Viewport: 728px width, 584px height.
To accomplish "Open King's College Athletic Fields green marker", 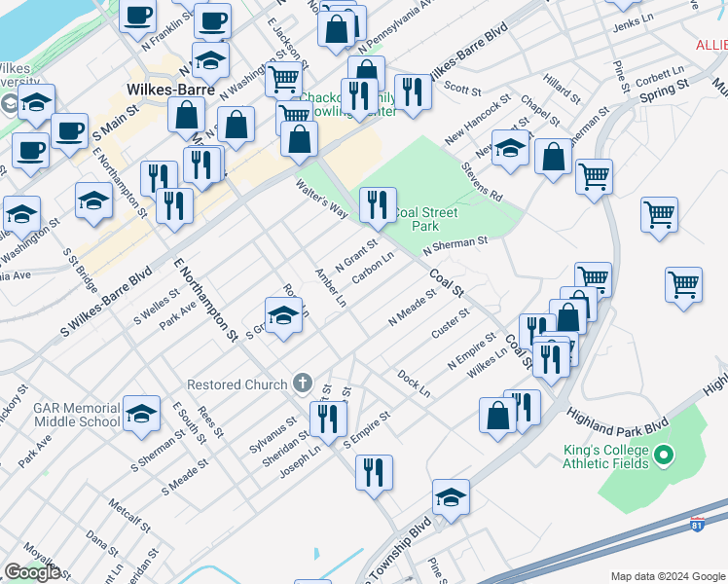I will [664, 455].
